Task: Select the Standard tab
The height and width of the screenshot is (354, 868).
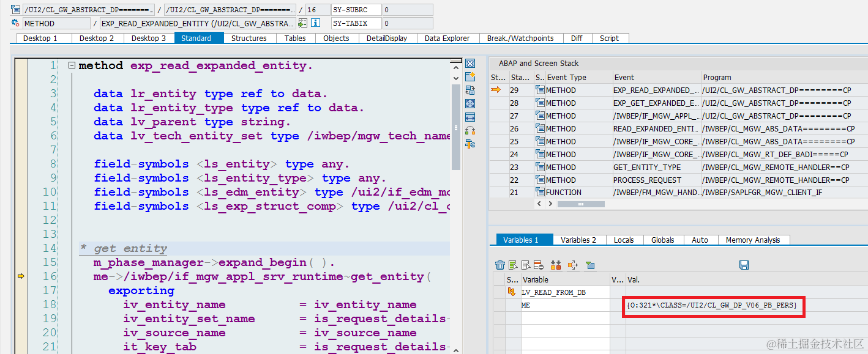Action: [200, 38]
